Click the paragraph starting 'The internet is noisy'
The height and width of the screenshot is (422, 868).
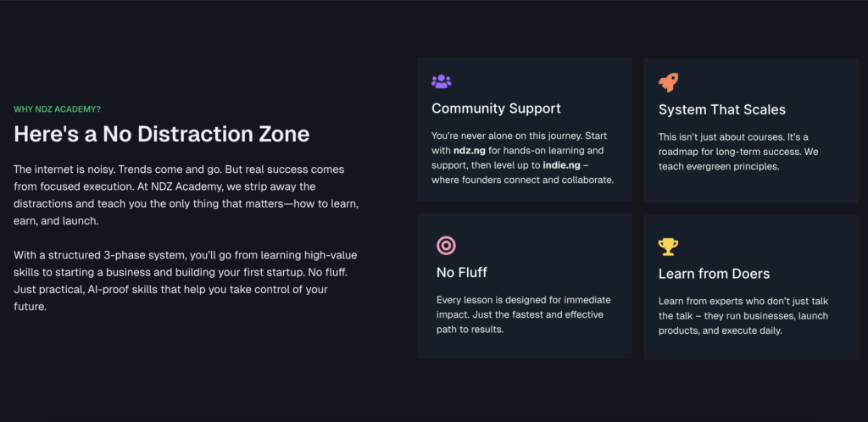(186, 195)
